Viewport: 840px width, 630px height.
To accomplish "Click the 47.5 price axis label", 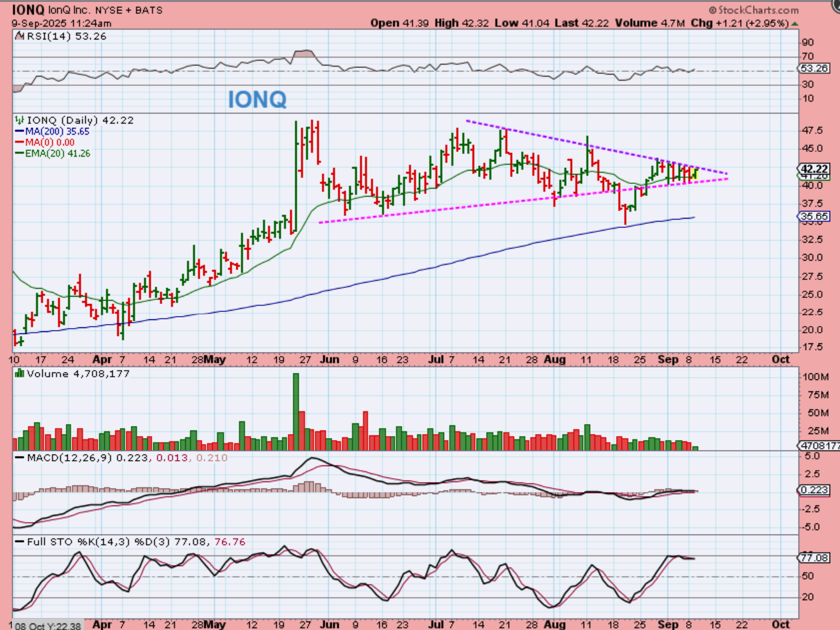I will coord(813,131).
